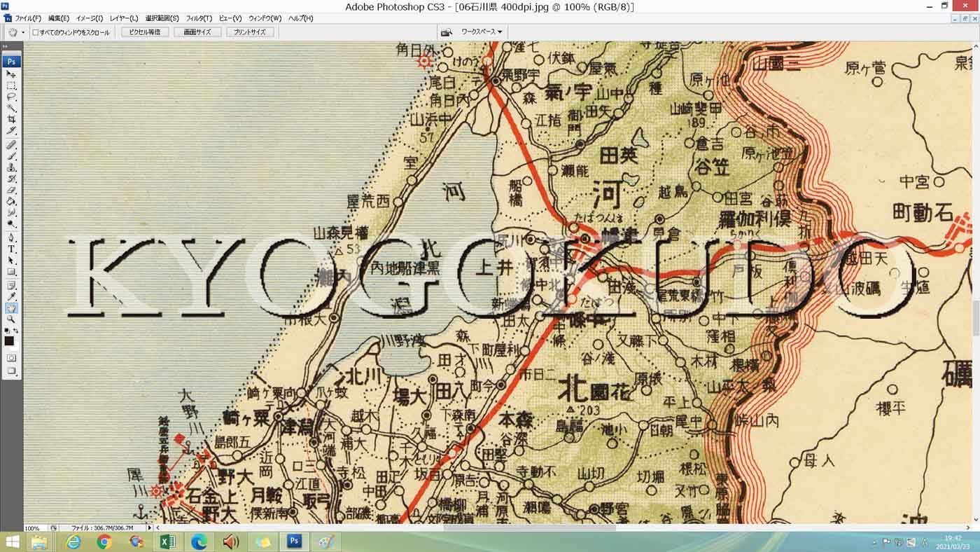The width and height of the screenshot is (980, 552).
Task: Open the status bar info arrow
Action: point(149,527)
